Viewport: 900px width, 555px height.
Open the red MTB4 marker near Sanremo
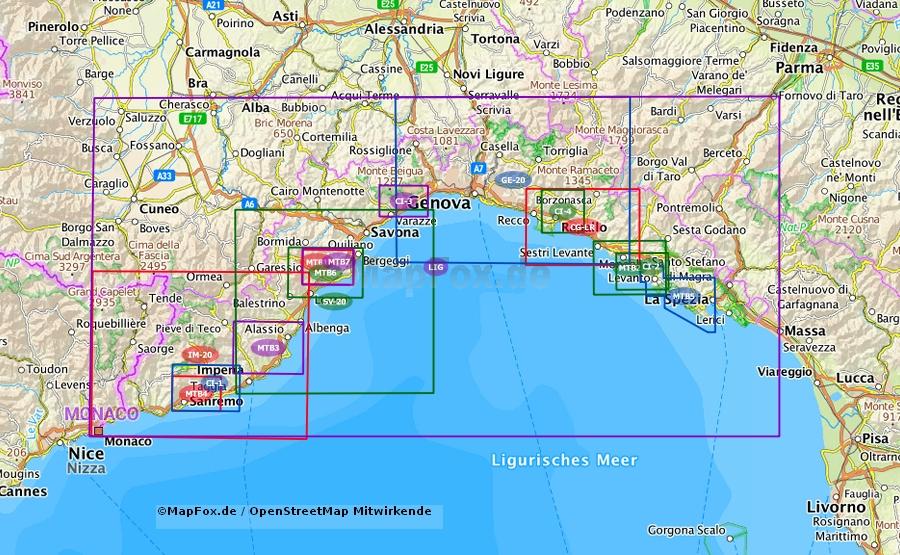coord(196,394)
